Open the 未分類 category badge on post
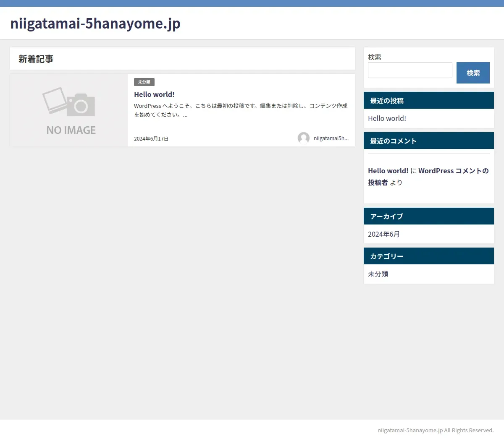504x441 pixels. pyautogui.click(x=144, y=82)
